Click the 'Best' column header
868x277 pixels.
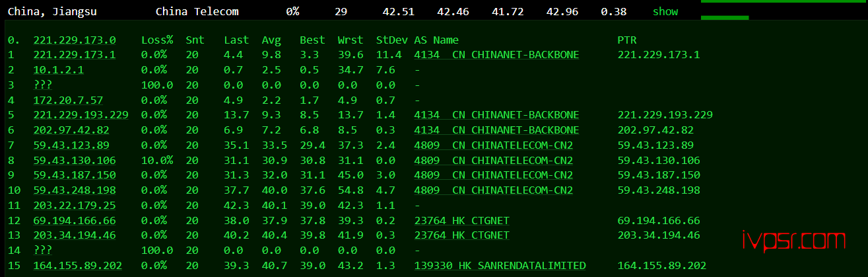312,40
